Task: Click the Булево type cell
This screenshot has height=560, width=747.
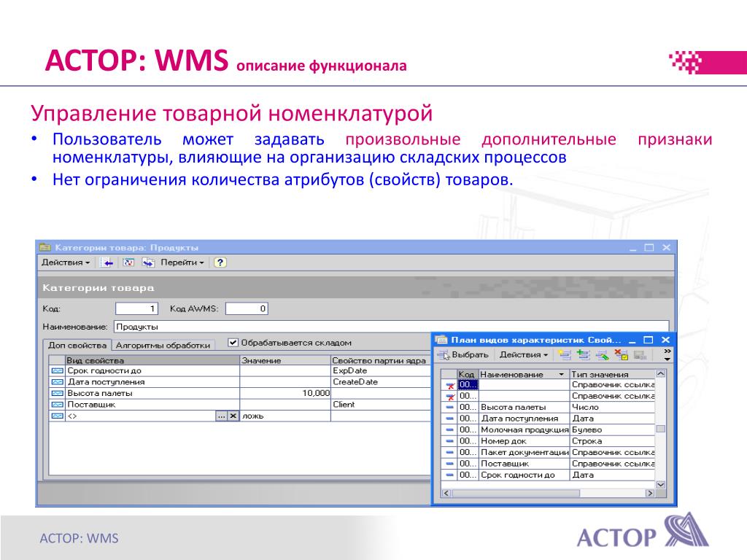Action: click(613, 429)
